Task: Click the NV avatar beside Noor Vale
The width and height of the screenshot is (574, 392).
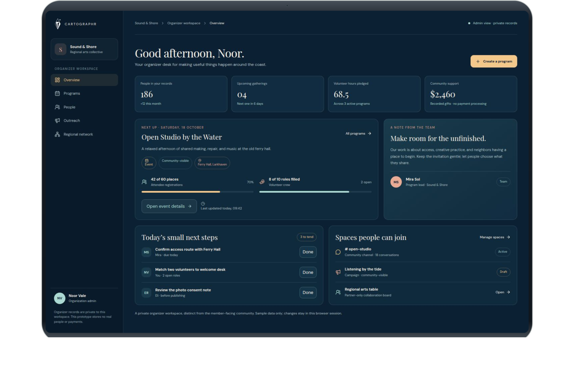Action: coord(59,298)
